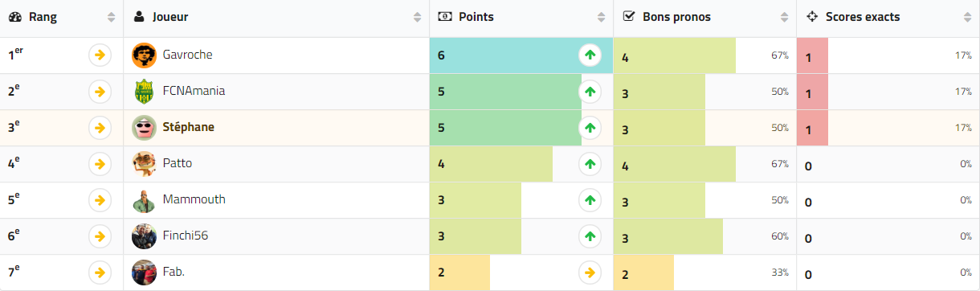The image size is (980, 291).
Task: Click the yellow rank arrow for 1er
Action: click(100, 55)
